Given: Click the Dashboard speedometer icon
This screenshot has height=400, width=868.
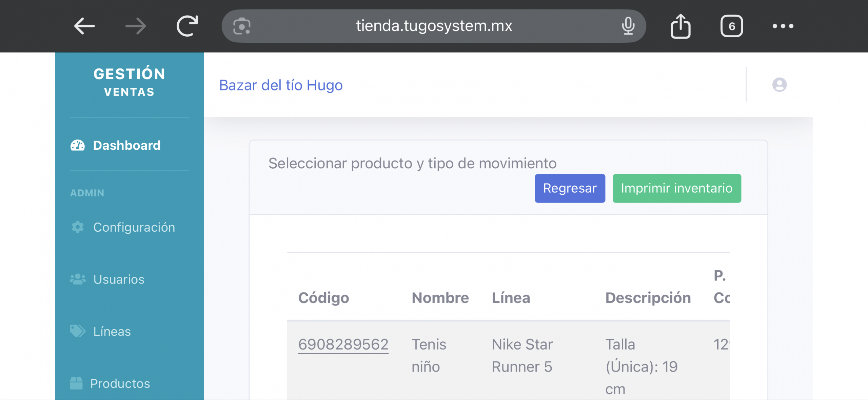Looking at the screenshot, I should point(78,145).
